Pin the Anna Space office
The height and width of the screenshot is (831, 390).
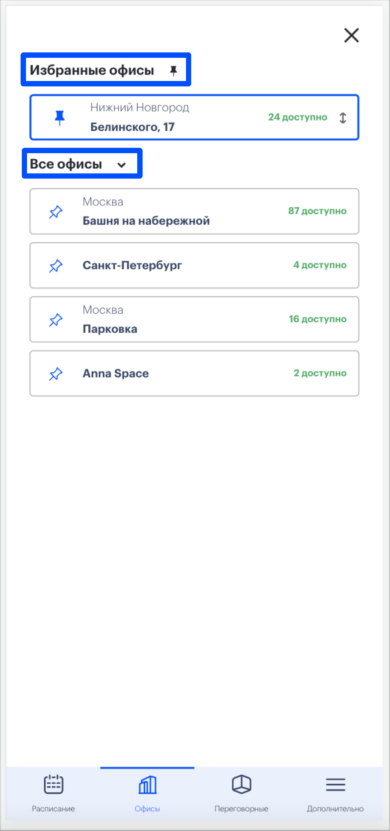pos(56,374)
